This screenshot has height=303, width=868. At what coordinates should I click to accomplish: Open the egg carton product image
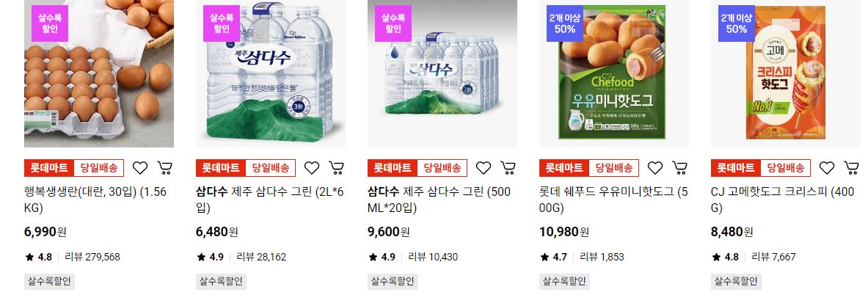99,73
